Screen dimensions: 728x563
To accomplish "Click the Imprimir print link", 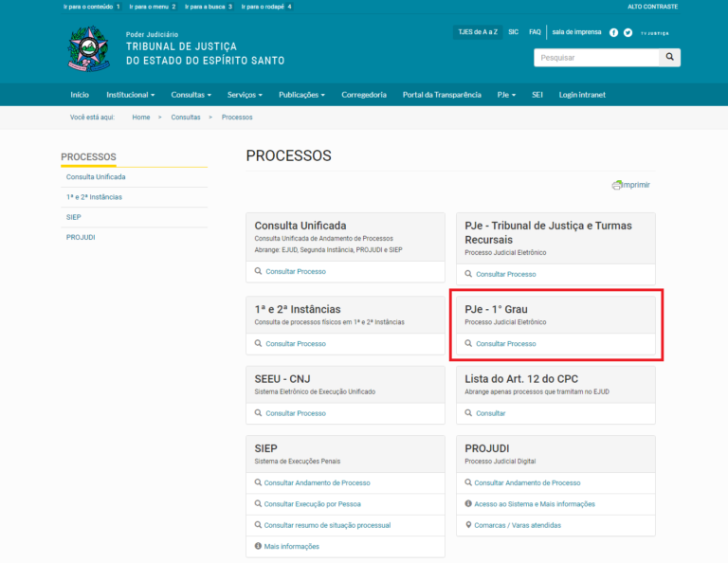I will (x=636, y=185).
